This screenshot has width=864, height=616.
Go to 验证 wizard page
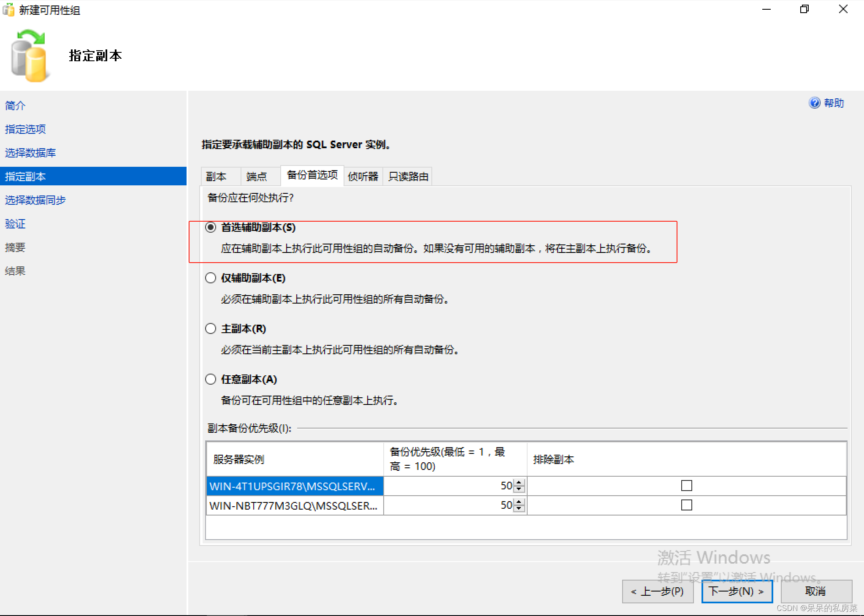point(15,224)
